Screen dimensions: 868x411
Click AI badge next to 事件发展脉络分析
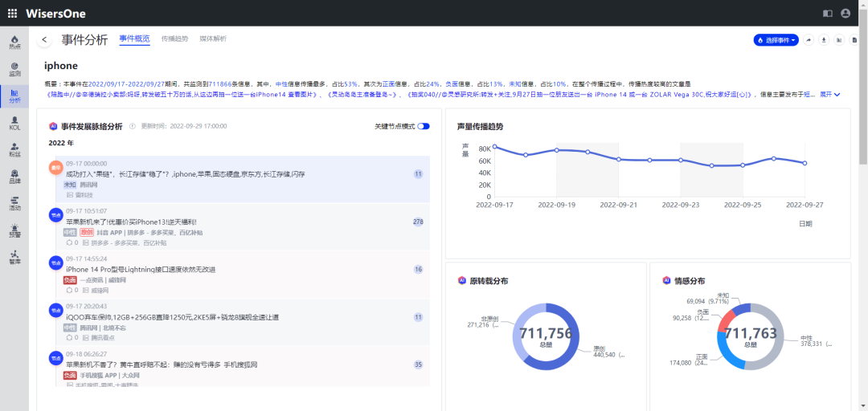[x=53, y=126]
